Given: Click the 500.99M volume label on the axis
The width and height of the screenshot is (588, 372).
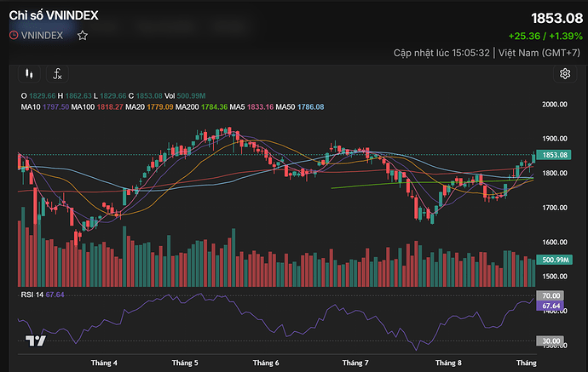Looking at the screenshot, I should [x=554, y=260].
